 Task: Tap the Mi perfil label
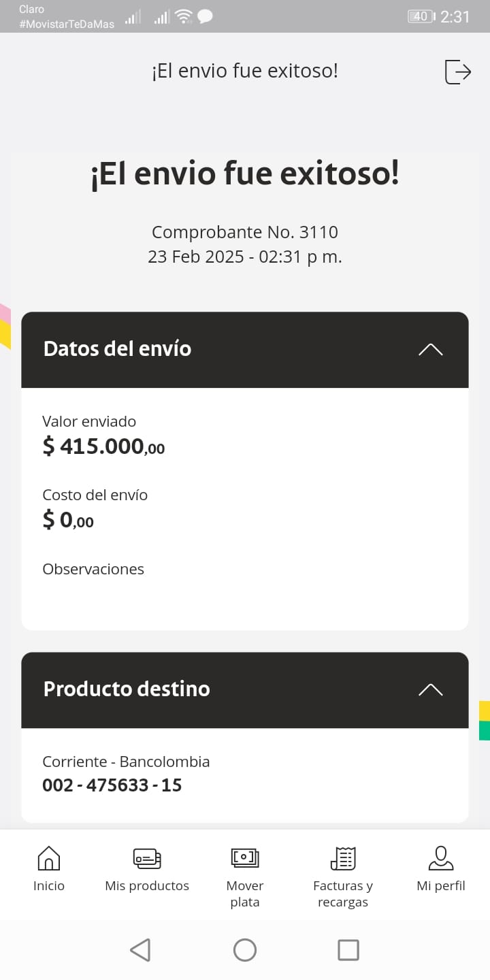tap(441, 886)
